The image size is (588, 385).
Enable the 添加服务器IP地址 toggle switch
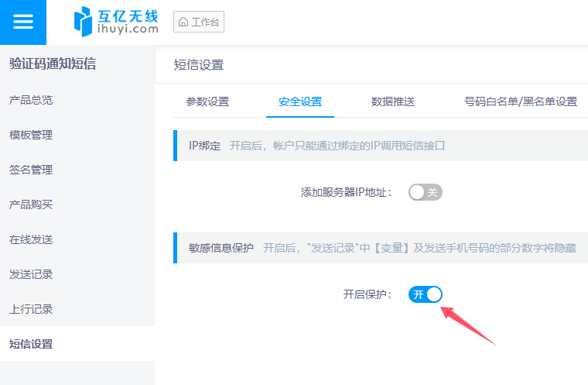tap(425, 192)
